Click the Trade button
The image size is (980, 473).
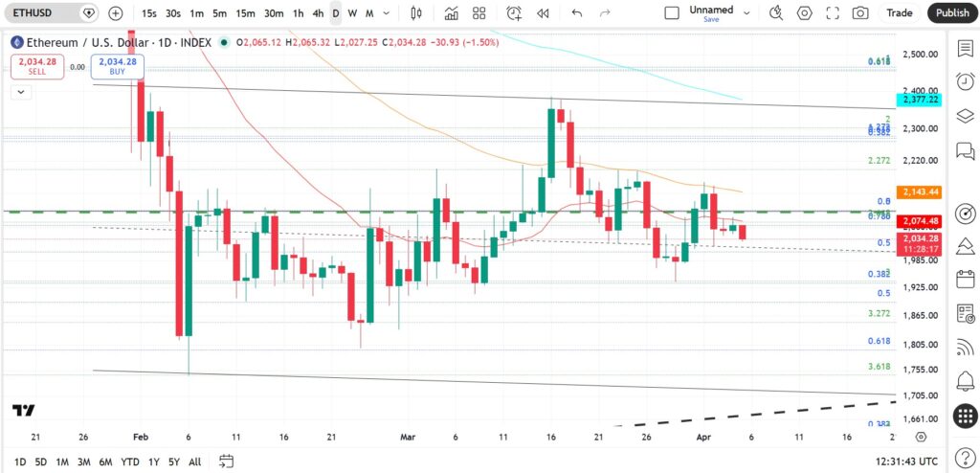[x=900, y=12]
